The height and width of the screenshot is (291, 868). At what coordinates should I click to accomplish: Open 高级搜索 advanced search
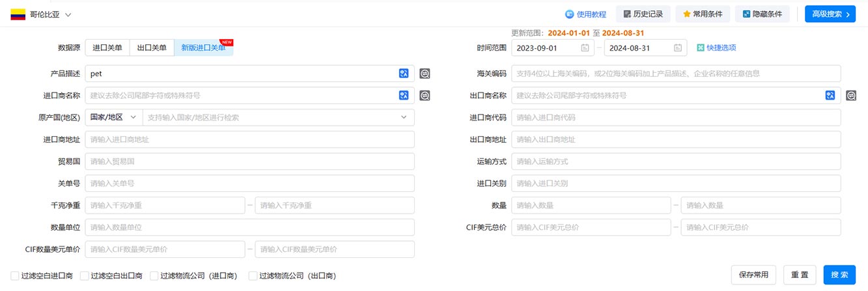click(830, 14)
